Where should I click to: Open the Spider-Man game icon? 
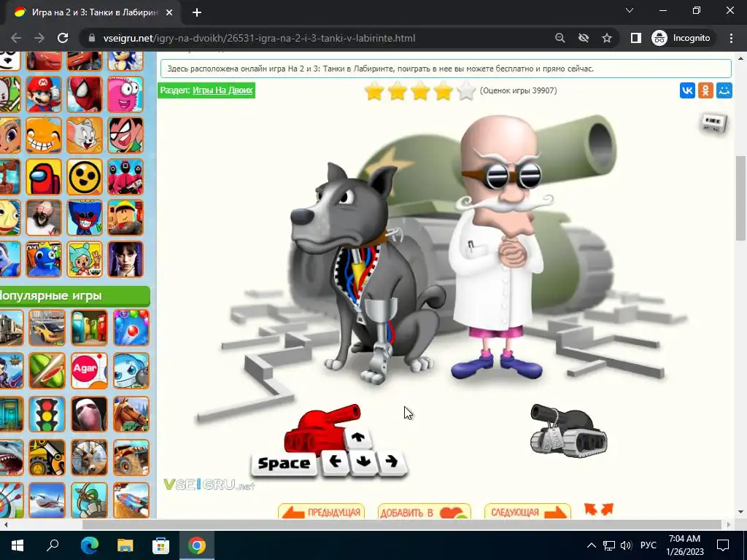[85, 94]
